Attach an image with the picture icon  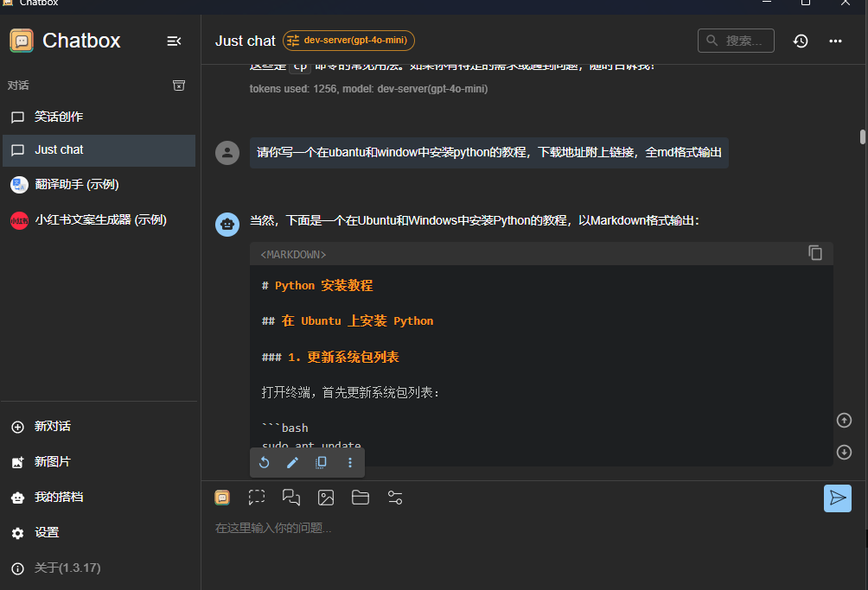coord(325,498)
